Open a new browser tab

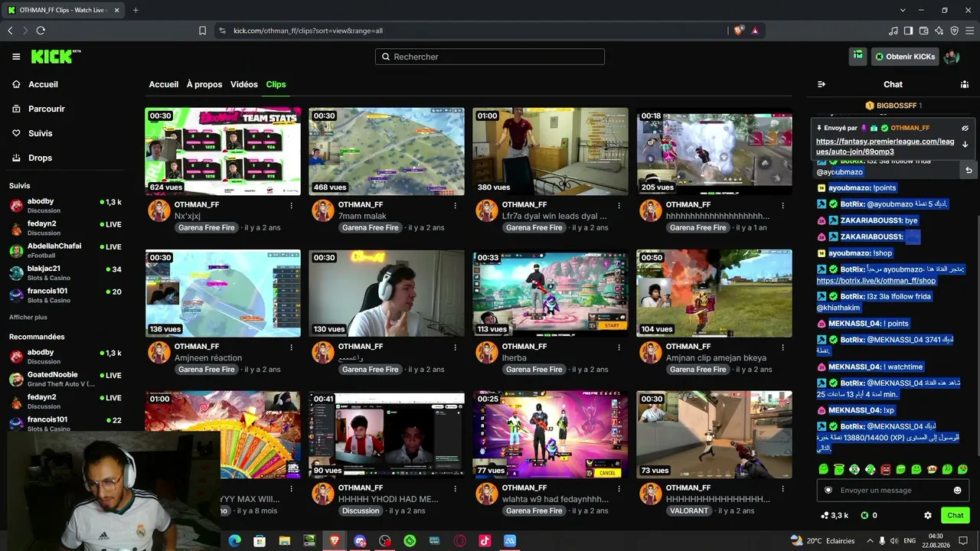click(136, 10)
